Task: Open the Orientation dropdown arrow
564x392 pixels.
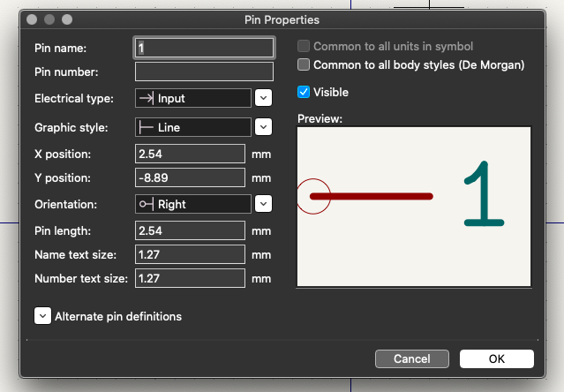Action: pos(263,204)
